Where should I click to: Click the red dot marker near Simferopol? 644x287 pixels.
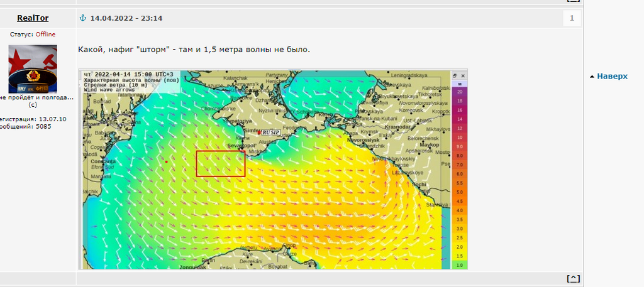258,133
